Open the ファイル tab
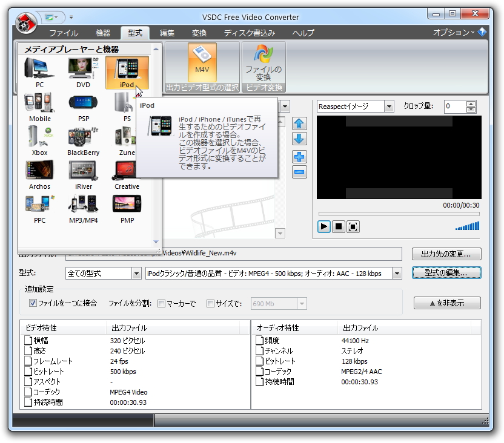 (x=64, y=33)
